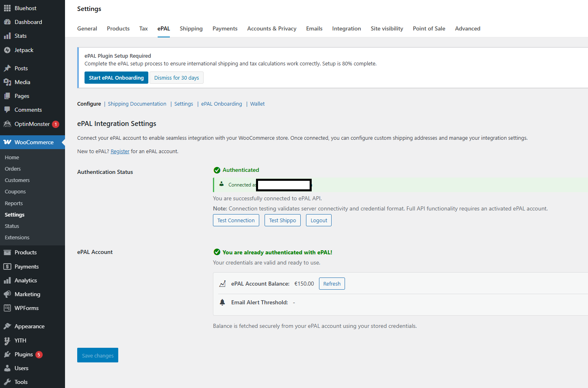This screenshot has width=588, height=388.
Task: Click the Users person icon
Action: pos(7,368)
